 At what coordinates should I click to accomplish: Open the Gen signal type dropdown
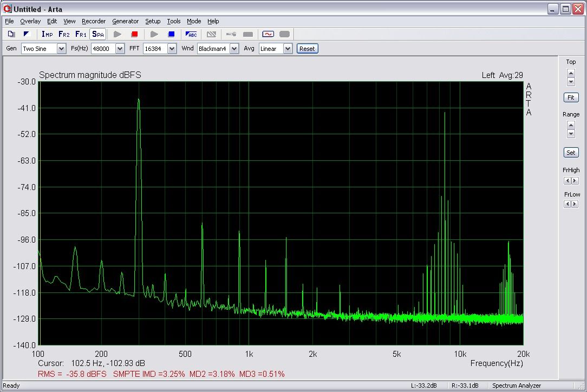click(62, 49)
